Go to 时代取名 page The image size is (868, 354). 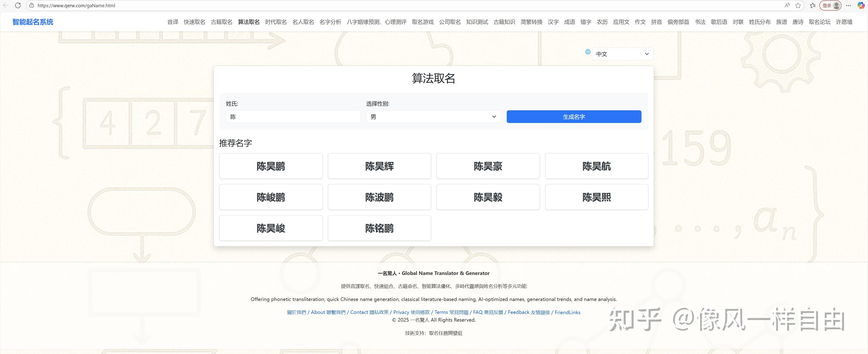click(276, 22)
